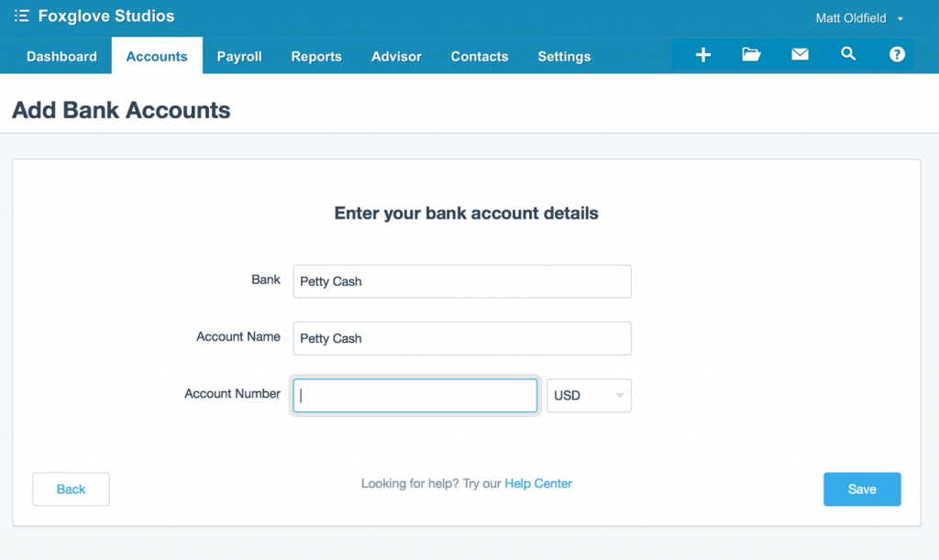Click the search magnifier icon
Screen dimensions: 939x560
point(848,55)
